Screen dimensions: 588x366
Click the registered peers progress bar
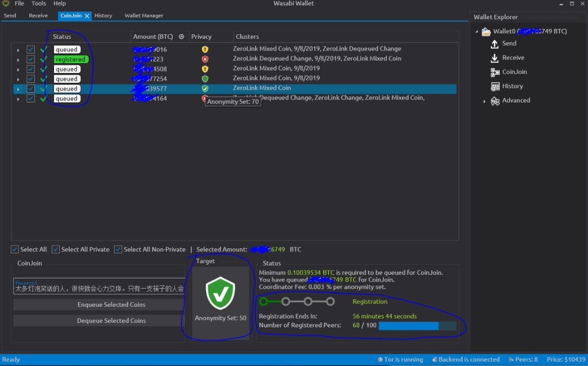point(417,326)
